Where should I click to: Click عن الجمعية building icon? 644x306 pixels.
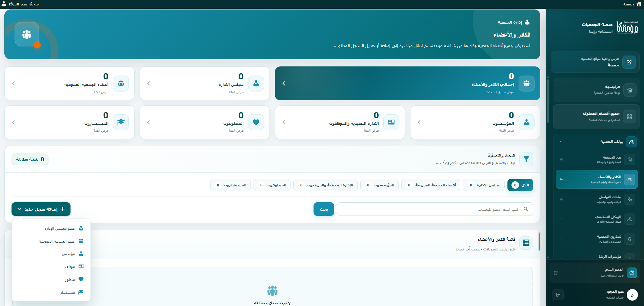(x=629, y=160)
